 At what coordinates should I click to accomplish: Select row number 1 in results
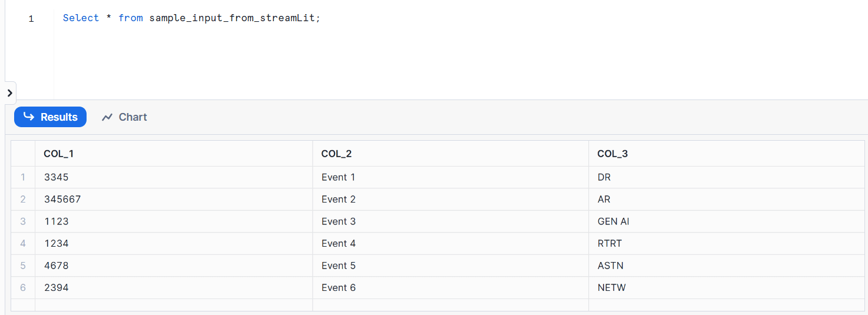pos(23,177)
